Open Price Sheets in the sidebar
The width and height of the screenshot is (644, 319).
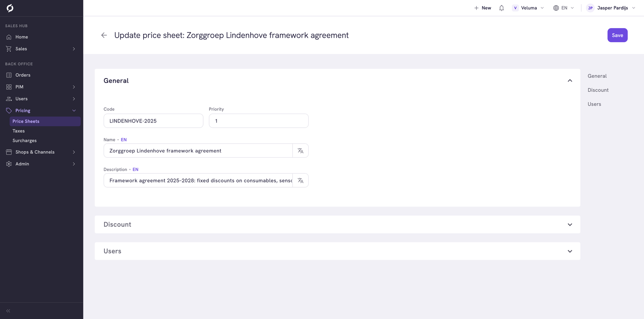point(45,121)
